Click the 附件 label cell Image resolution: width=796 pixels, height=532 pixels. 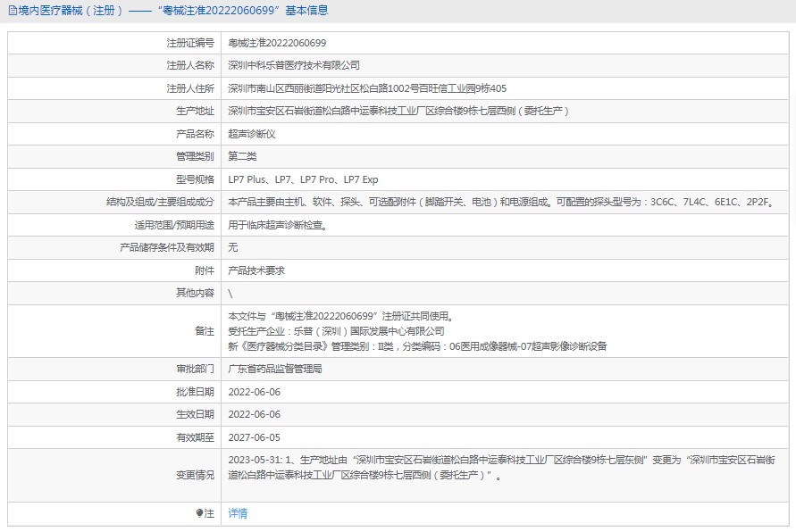[114, 270]
